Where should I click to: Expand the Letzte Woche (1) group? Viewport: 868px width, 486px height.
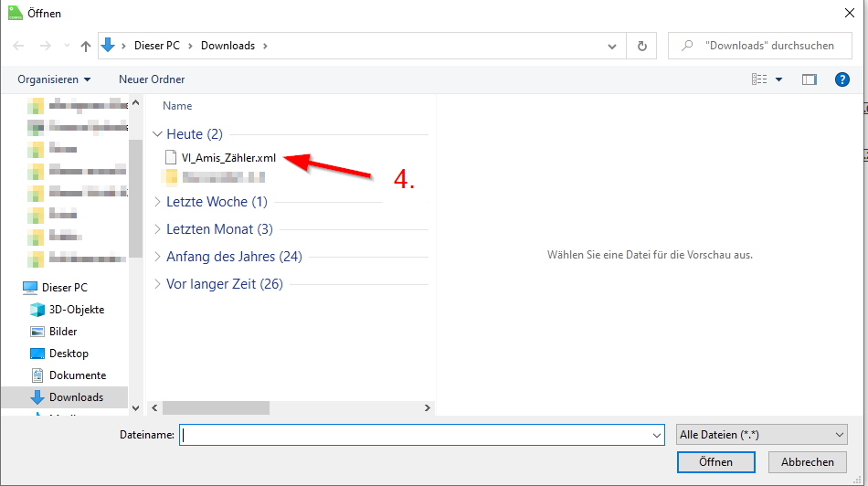[157, 202]
